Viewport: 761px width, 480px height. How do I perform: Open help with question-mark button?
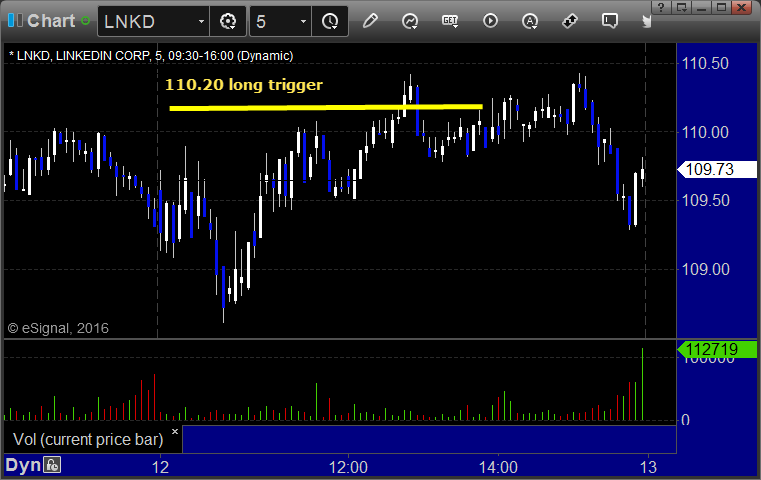click(x=661, y=7)
